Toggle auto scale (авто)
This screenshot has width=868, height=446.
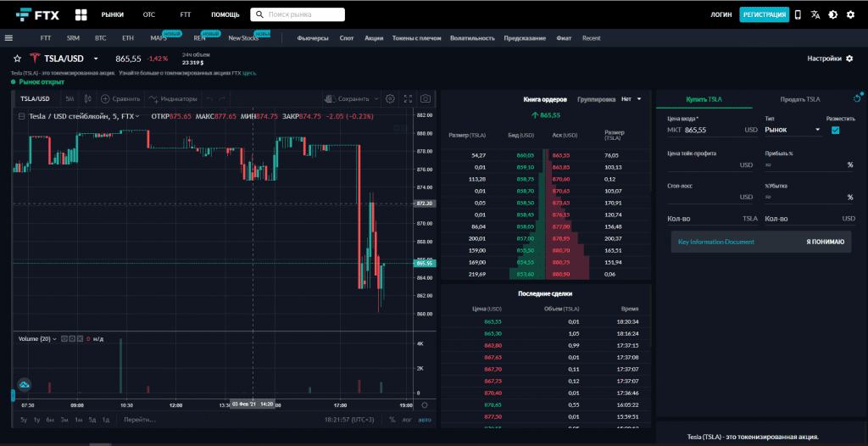424,420
